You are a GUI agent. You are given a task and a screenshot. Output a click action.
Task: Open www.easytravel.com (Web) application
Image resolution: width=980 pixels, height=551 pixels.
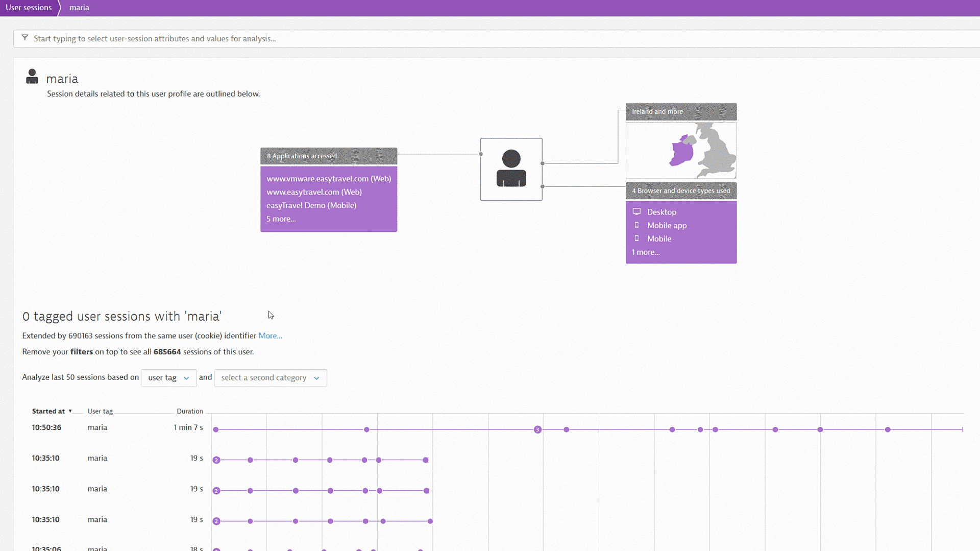314,192
